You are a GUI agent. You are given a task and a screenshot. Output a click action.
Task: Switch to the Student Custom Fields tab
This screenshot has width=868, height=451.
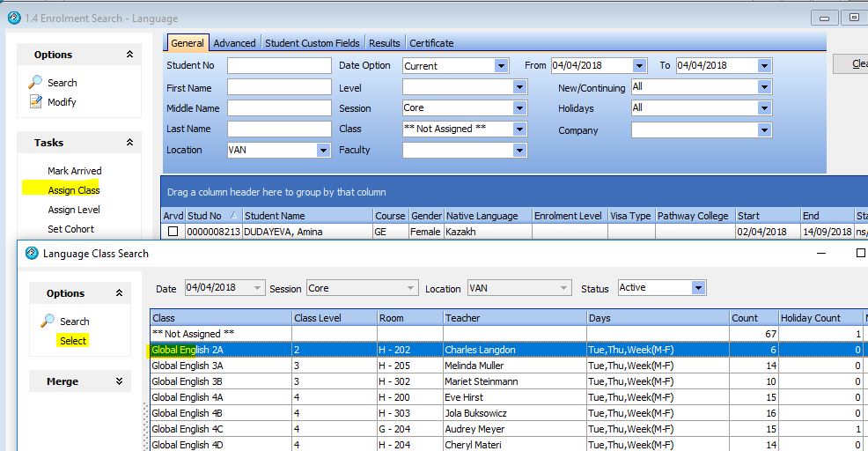(x=312, y=43)
